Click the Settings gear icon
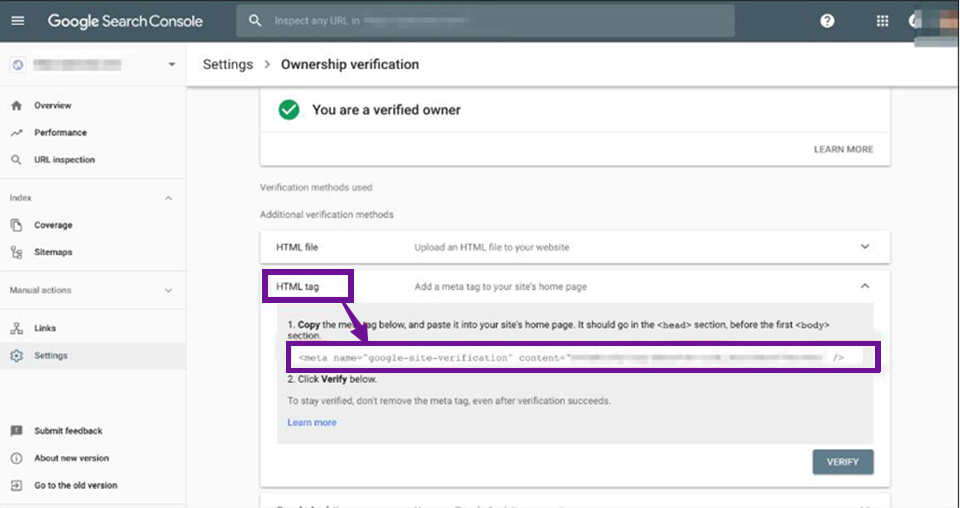 pos(17,356)
